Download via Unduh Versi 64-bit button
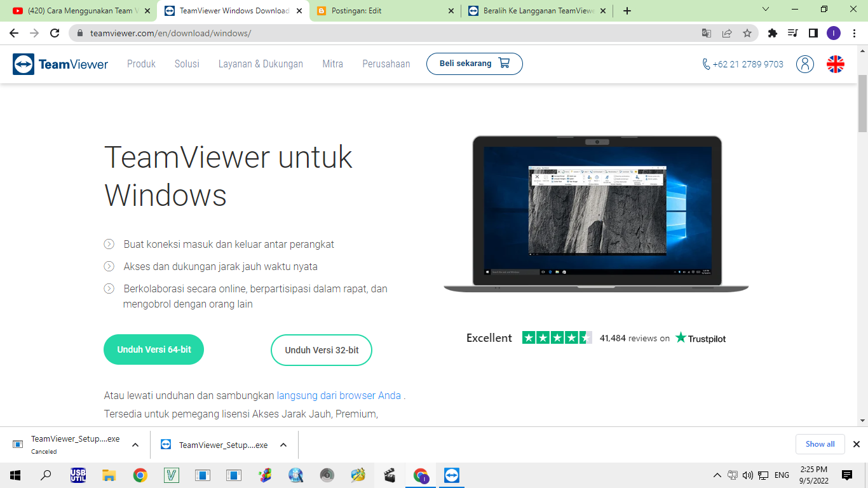The height and width of the screenshot is (488, 868). 154,349
